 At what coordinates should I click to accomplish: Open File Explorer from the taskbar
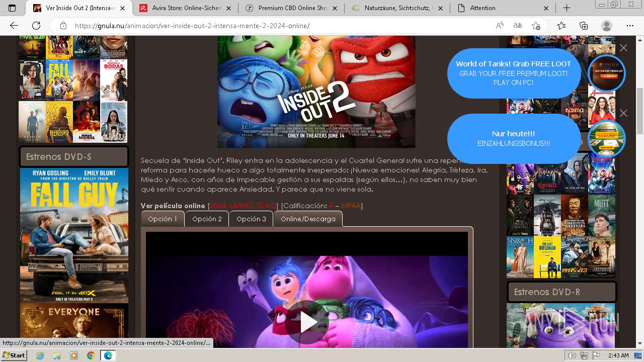57,355
